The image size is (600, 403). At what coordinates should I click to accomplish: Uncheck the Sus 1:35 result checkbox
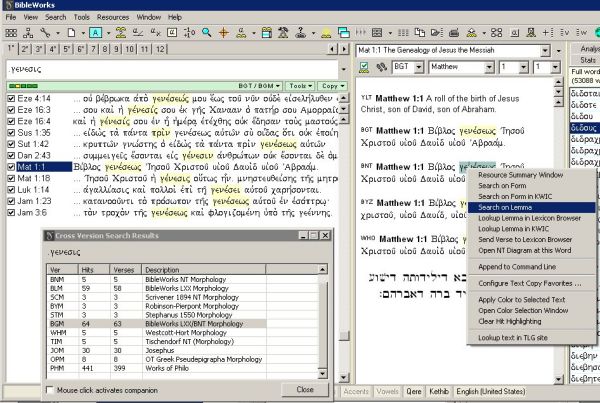pyautogui.click(x=11, y=133)
